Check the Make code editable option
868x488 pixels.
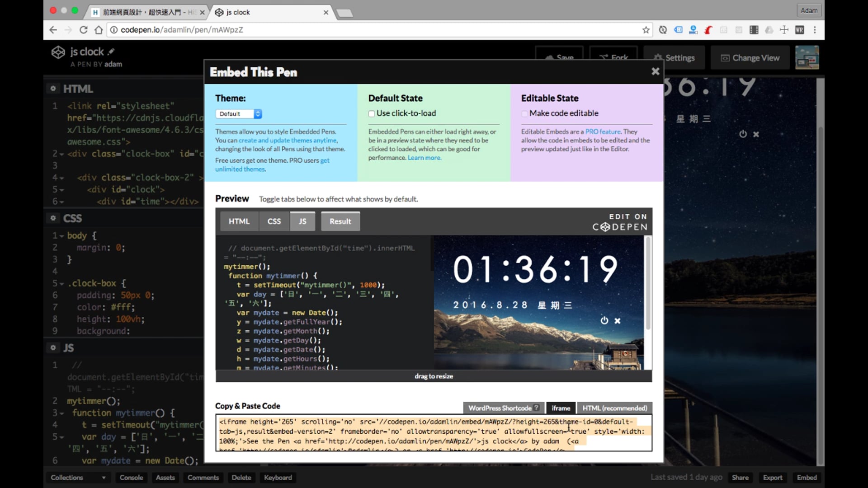coord(524,114)
